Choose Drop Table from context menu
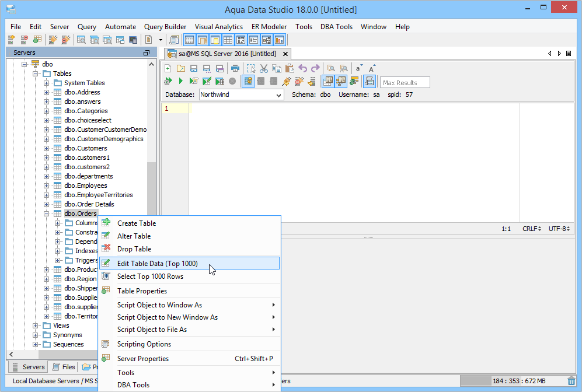 click(134, 249)
